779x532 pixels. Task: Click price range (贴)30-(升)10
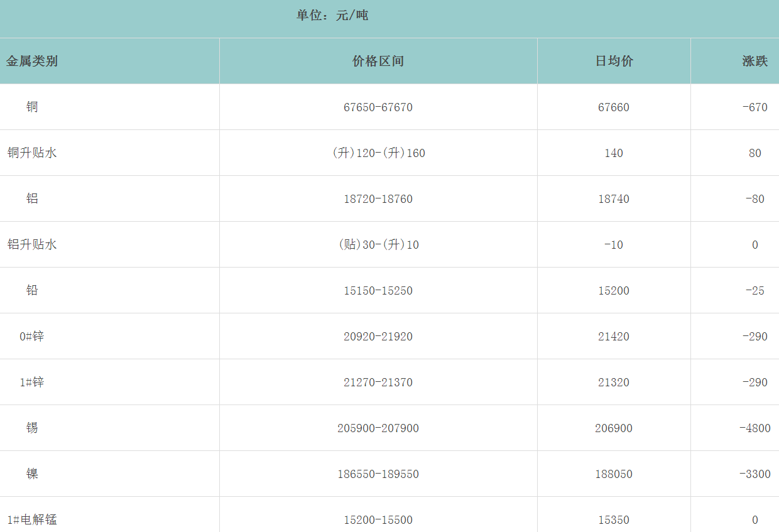click(x=378, y=245)
